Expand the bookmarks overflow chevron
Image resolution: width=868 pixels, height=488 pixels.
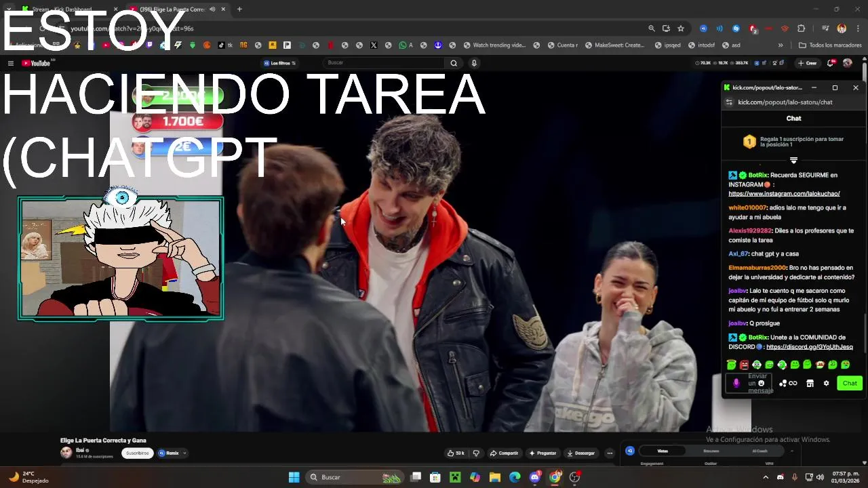tap(781, 45)
